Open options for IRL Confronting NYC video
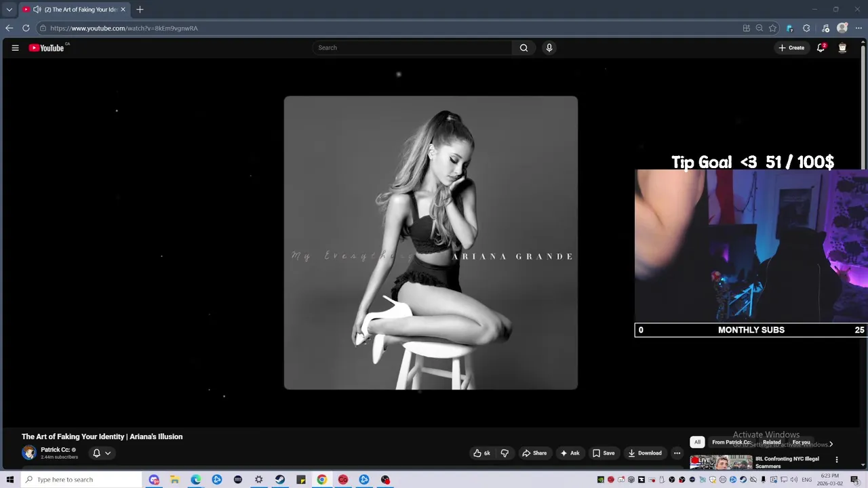This screenshot has height=488, width=868. 836,460
